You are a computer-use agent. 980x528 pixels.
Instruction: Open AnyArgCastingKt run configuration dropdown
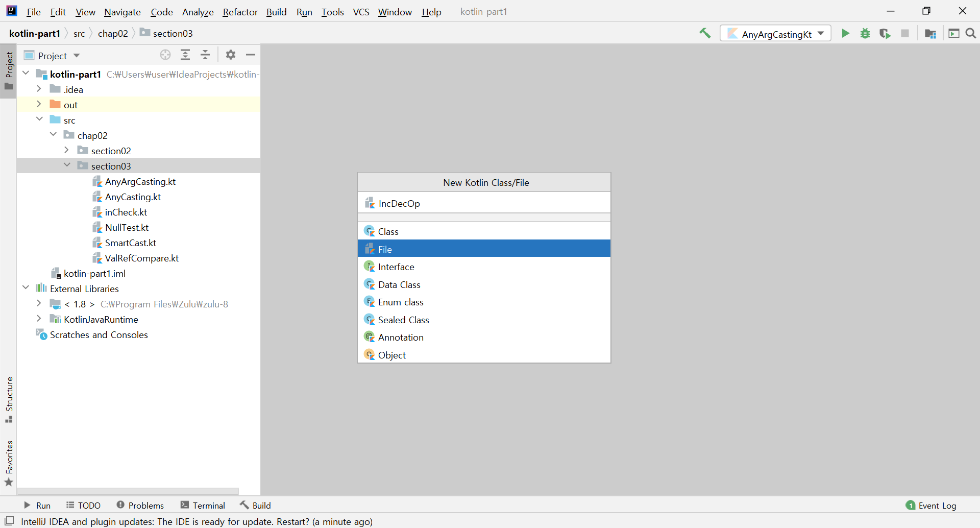pyautogui.click(x=775, y=34)
